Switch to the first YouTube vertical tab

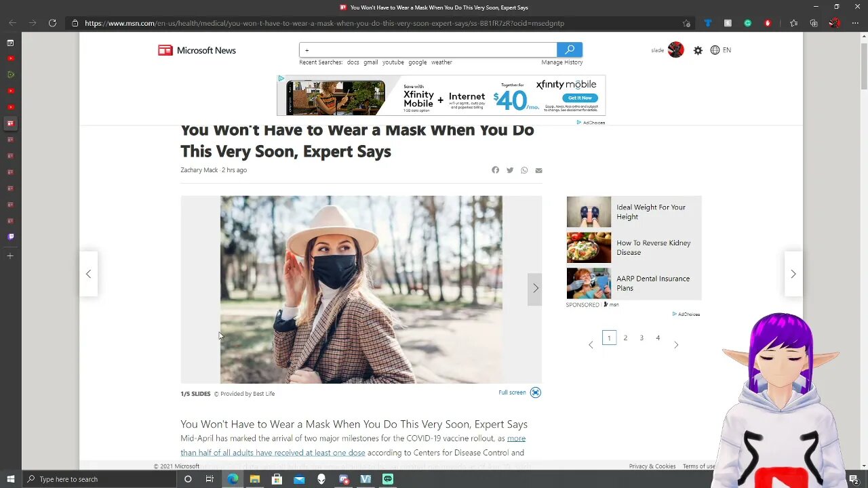(x=10, y=58)
